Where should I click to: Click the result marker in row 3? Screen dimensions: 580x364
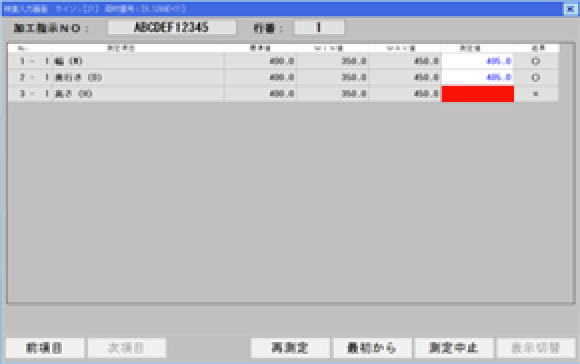click(x=536, y=94)
